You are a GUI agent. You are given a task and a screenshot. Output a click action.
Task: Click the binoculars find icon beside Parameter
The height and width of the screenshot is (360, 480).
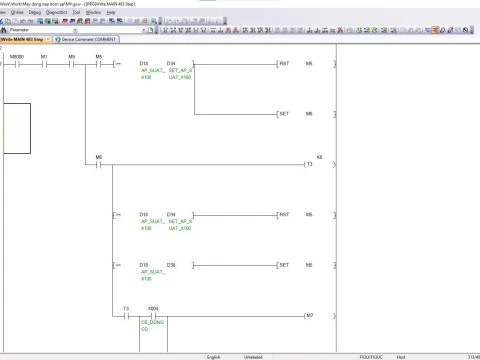(4, 30)
